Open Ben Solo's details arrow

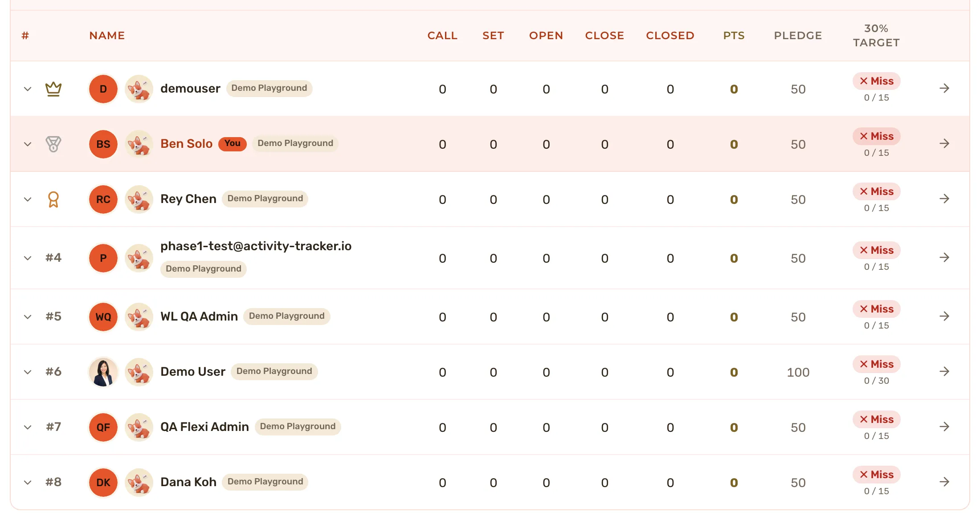click(x=944, y=143)
